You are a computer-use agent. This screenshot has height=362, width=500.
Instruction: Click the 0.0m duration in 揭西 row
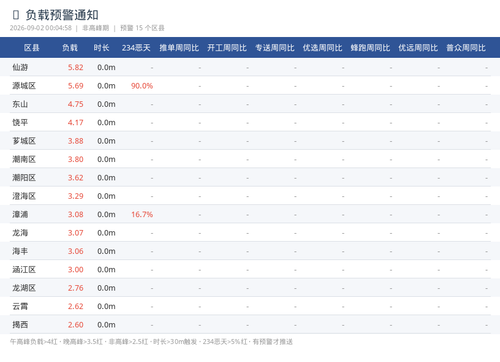(106, 325)
